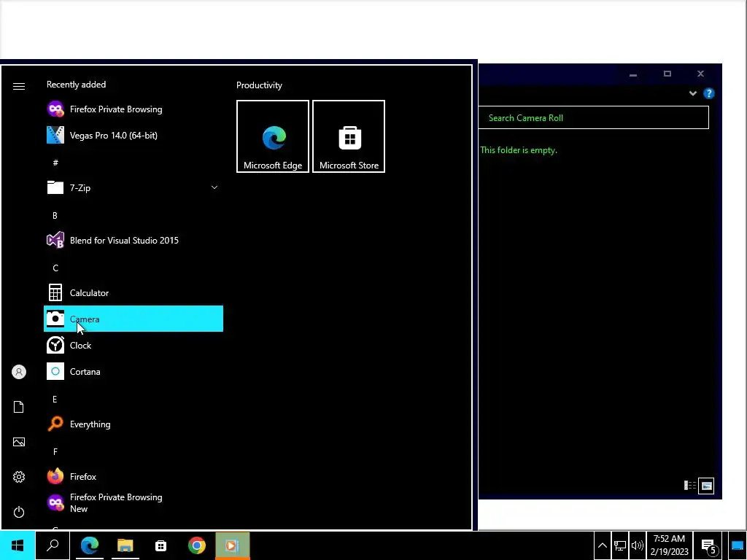The width and height of the screenshot is (747, 560).
Task: Open the Clock app
Action: (x=133, y=345)
